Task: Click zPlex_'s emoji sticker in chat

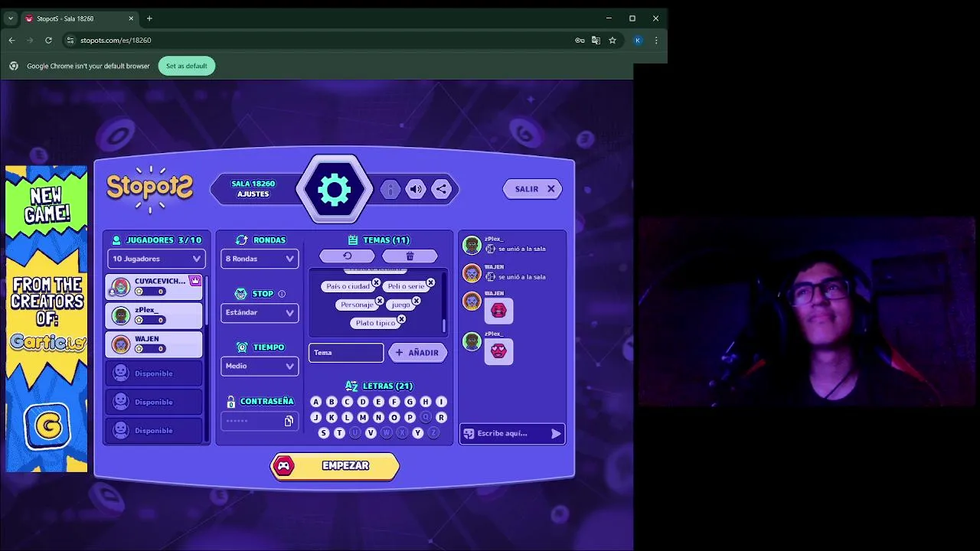Action: (x=498, y=350)
